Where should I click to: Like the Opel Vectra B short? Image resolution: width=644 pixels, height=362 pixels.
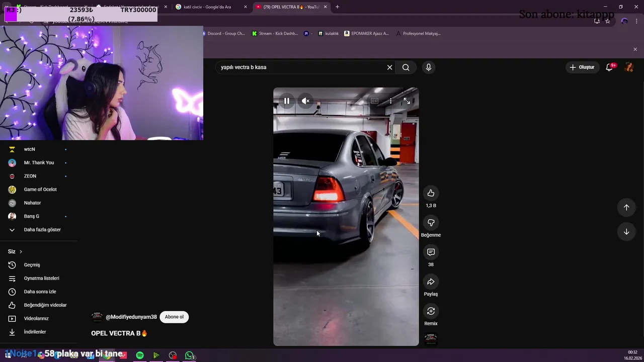tap(431, 193)
